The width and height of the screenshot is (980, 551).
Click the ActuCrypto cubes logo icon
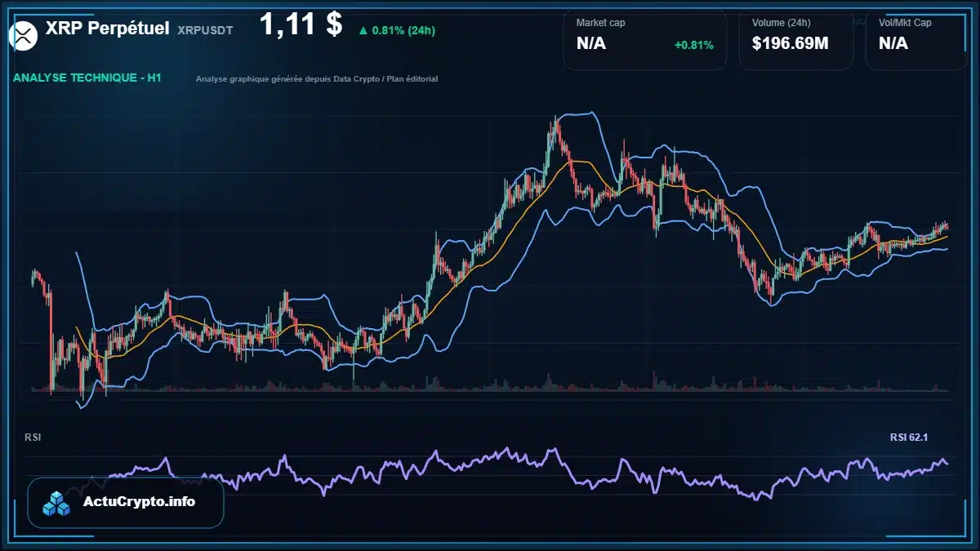(57, 503)
